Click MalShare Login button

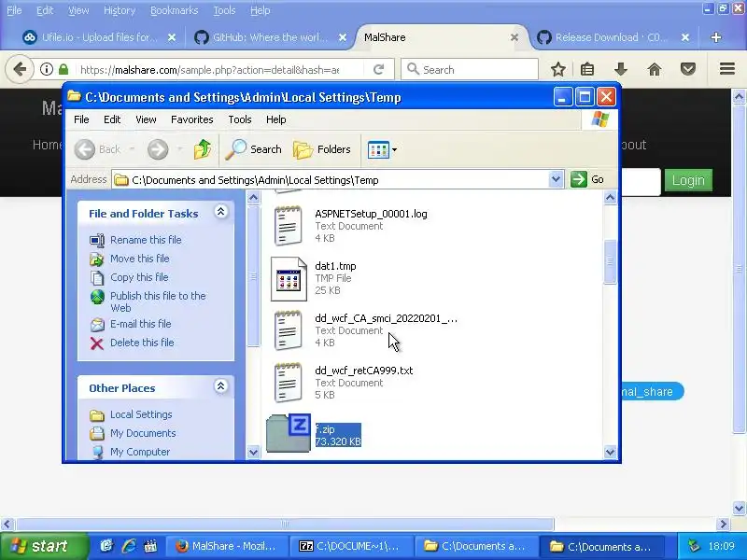coord(688,180)
